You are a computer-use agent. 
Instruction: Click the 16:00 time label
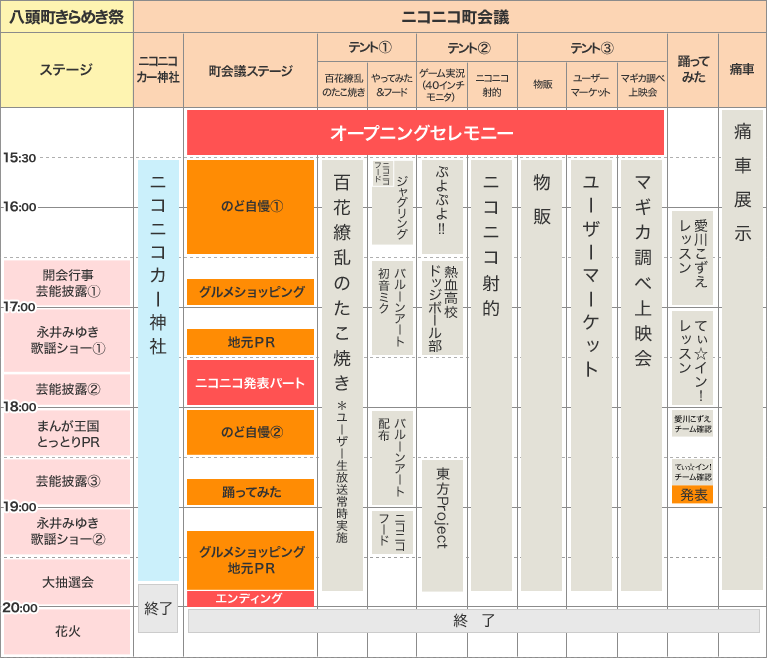(20, 207)
